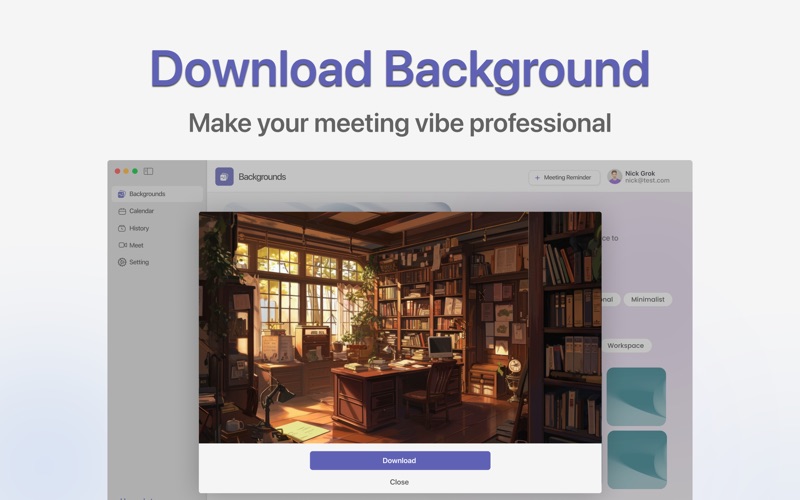Click the library background preview image
This screenshot has height=500, width=800.
click(x=400, y=327)
